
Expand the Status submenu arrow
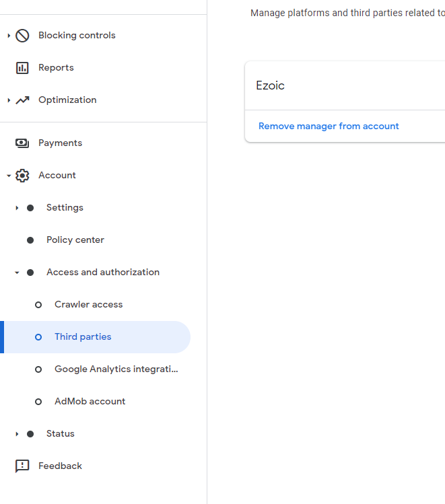17,434
